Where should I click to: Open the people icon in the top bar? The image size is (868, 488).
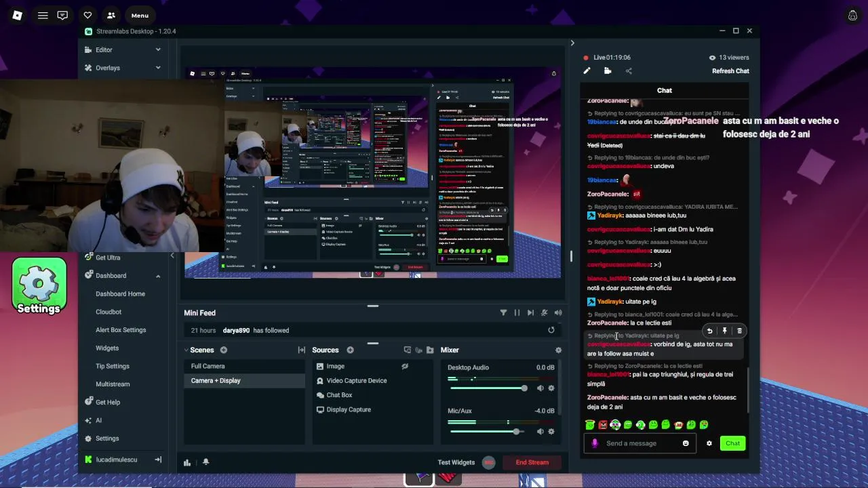coord(111,16)
